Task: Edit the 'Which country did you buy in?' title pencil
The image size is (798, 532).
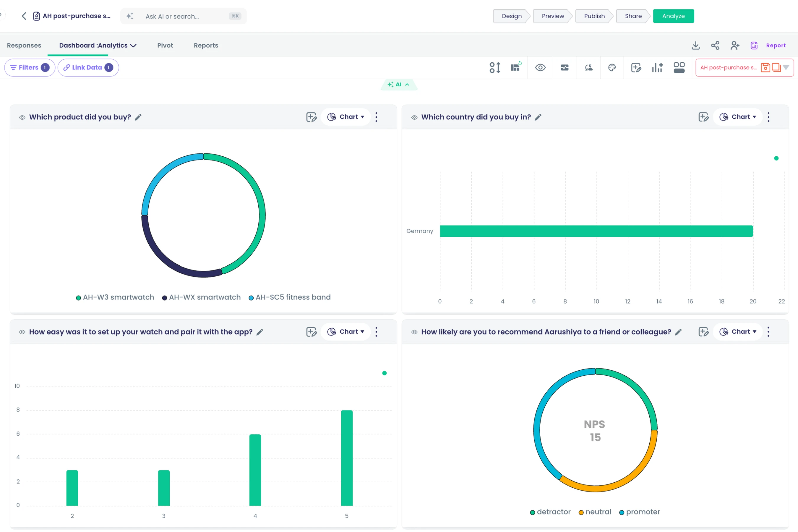Action: click(x=538, y=117)
